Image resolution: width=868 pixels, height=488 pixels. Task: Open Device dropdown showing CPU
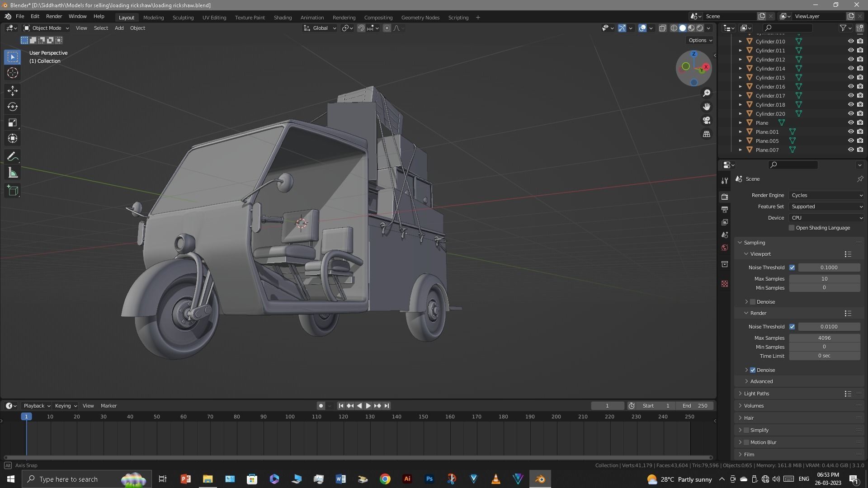pos(826,218)
